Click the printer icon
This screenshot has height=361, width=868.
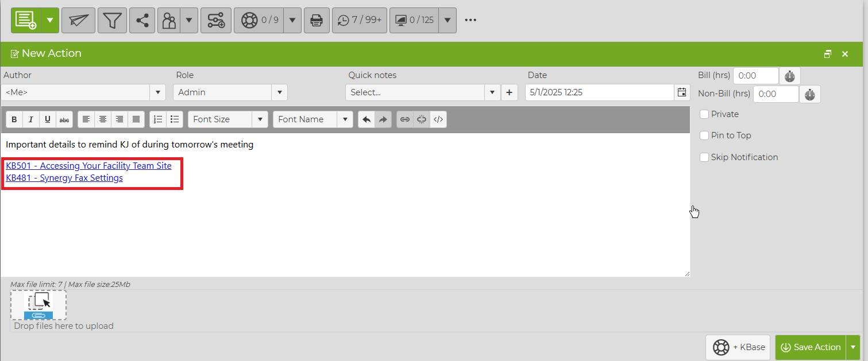point(316,21)
